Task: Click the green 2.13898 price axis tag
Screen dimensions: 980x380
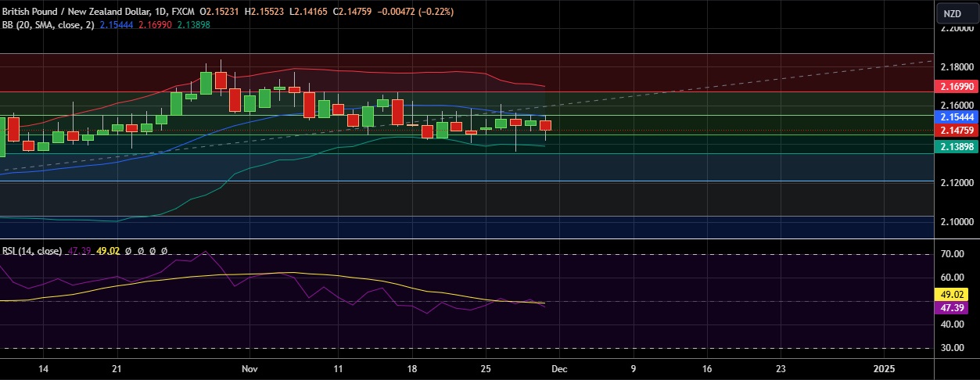Action: coord(957,146)
